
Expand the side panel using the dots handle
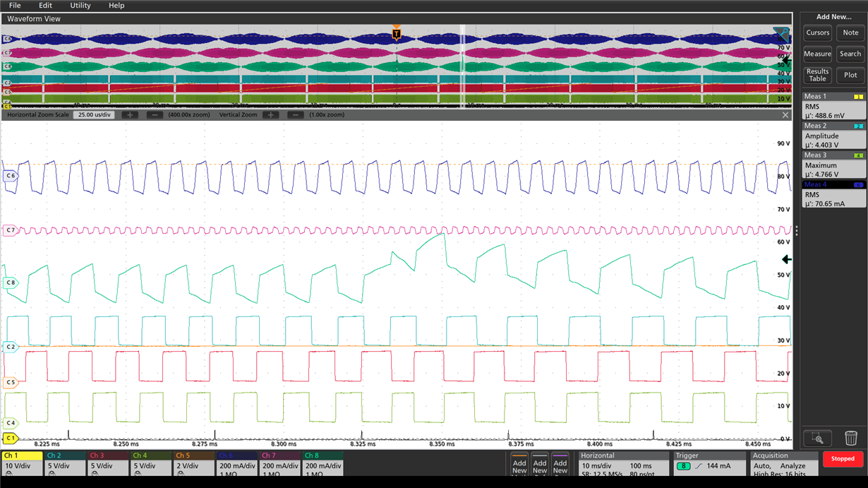(x=796, y=230)
